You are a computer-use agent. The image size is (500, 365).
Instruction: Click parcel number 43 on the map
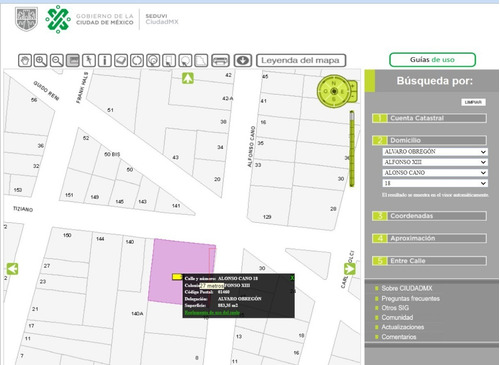(x=175, y=157)
